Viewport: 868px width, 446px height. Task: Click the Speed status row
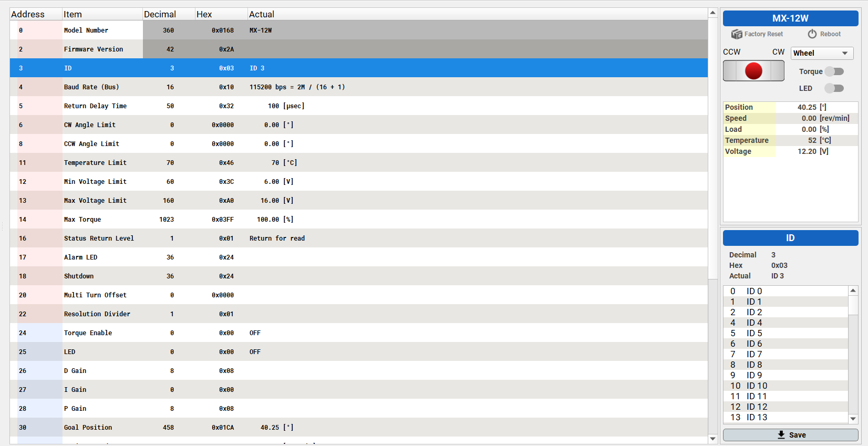point(791,118)
